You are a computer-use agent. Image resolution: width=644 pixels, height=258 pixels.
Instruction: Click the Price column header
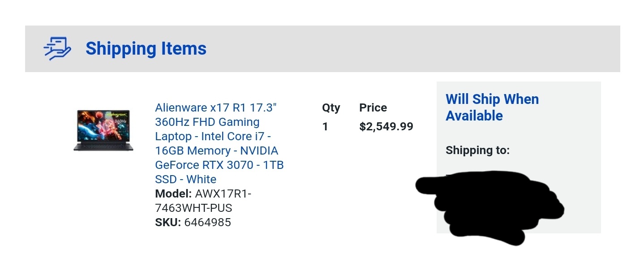click(x=373, y=108)
